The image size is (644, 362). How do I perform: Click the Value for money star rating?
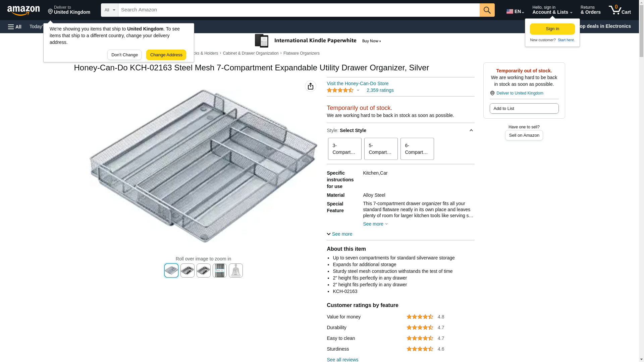[x=420, y=317]
